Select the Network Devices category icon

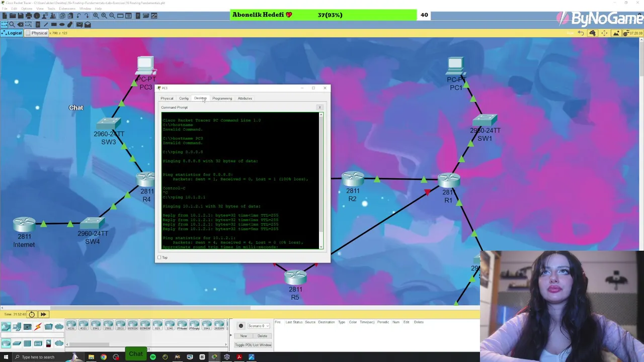pyautogui.click(x=6, y=326)
